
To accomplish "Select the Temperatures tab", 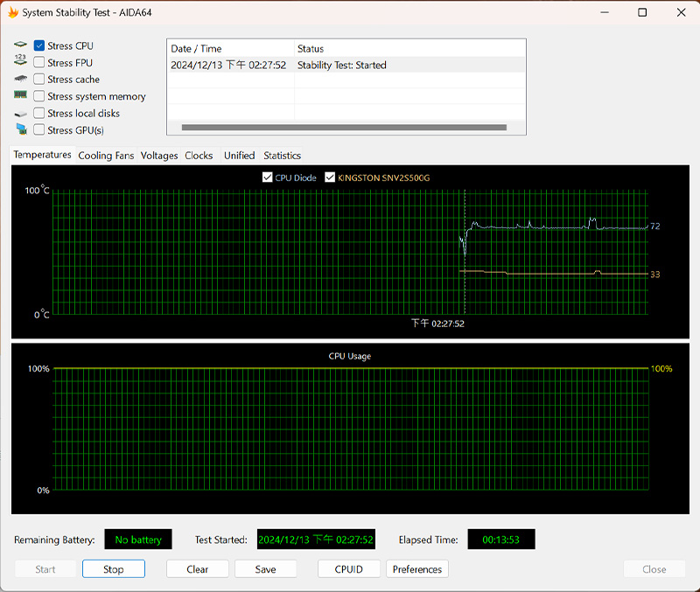I will (x=42, y=155).
